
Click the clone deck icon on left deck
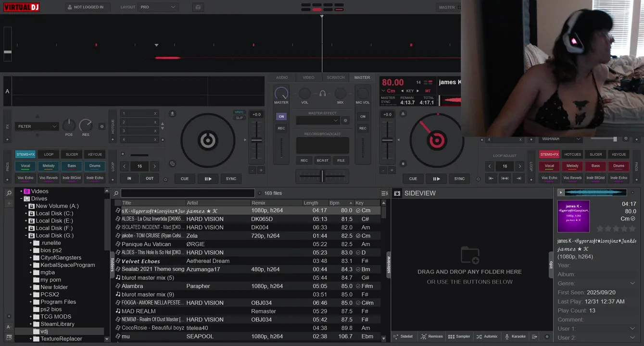[x=173, y=163]
